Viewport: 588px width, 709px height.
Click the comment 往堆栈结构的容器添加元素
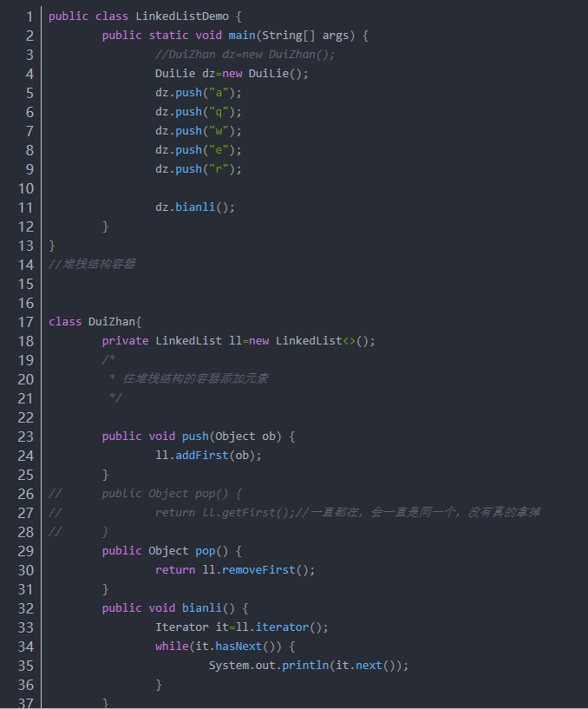[x=195, y=378]
